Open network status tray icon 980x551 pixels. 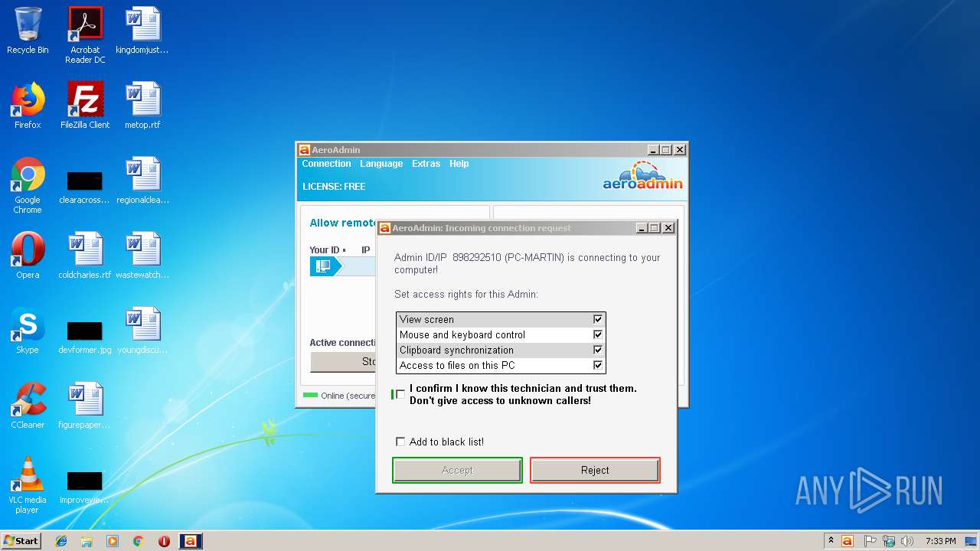click(x=889, y=541)
